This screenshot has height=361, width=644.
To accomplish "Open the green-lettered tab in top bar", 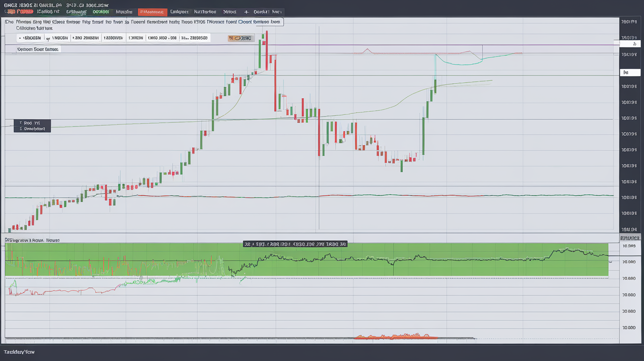I will (101, 11).
